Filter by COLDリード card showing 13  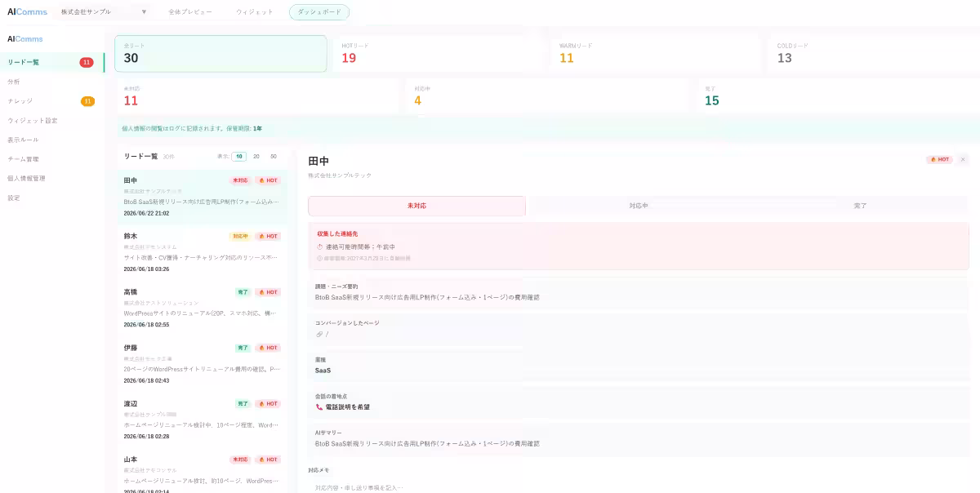(874, 54)
